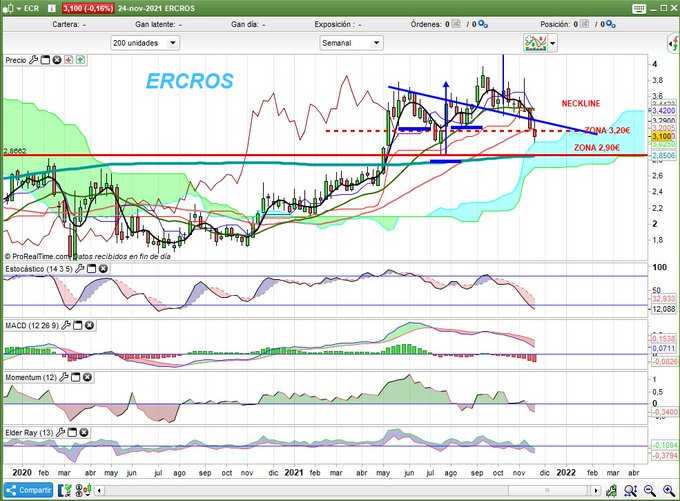Close the MACD indicator panel
This screenshot has height=501, width=680.
pyautogui.click(x=89, y=325)
